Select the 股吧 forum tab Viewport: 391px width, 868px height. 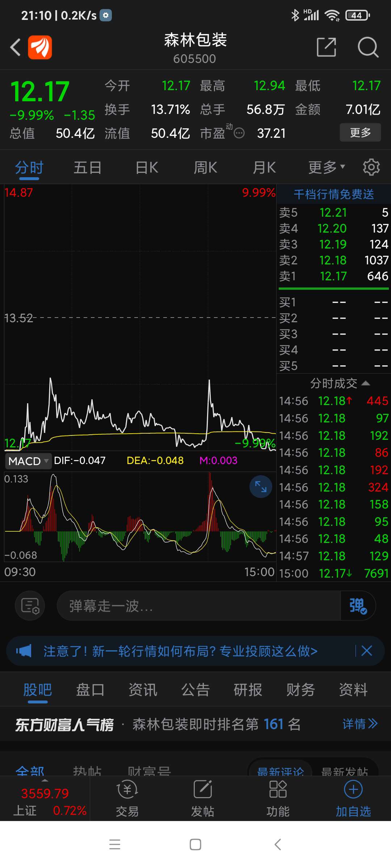pyautogui.click(x=38, y=690)
